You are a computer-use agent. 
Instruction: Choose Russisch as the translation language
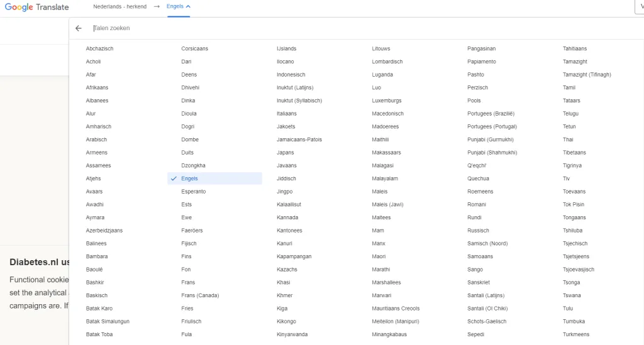[x=478, y=231]
